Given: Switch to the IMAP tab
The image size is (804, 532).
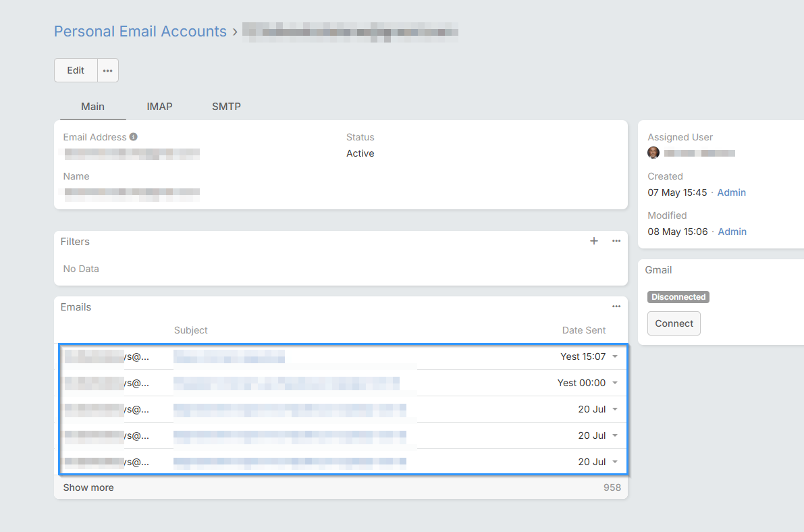Looking at the screenshot, I should [159, 107].
